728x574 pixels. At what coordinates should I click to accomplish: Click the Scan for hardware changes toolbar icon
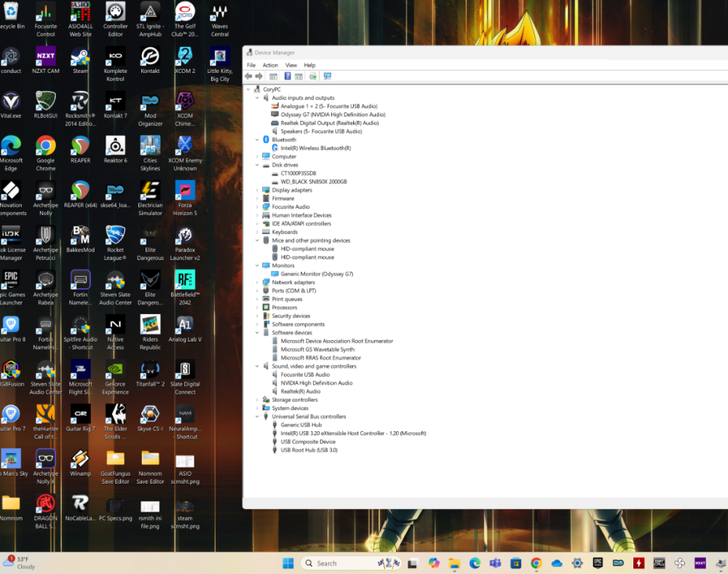328,76
